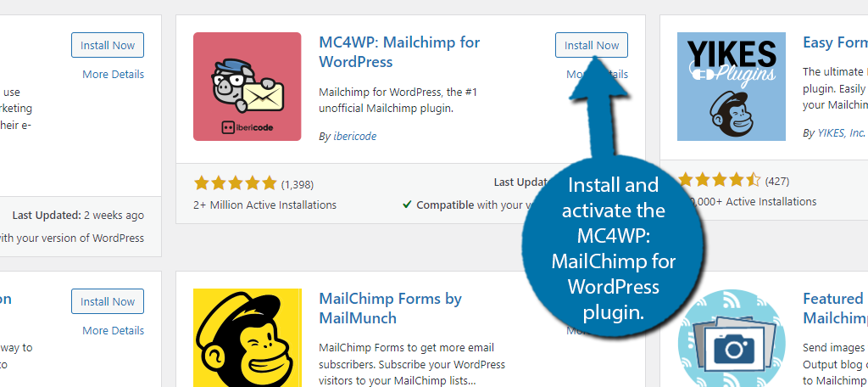Viewport: 868px width, 387px height.
Task: Open the YIKES Plugins logo thumbnail
Action: point(732,87)
